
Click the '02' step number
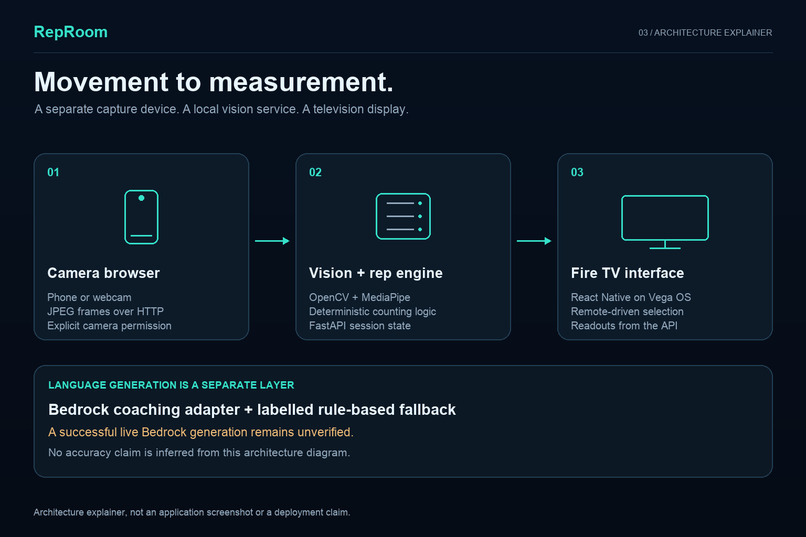[315, 172]
